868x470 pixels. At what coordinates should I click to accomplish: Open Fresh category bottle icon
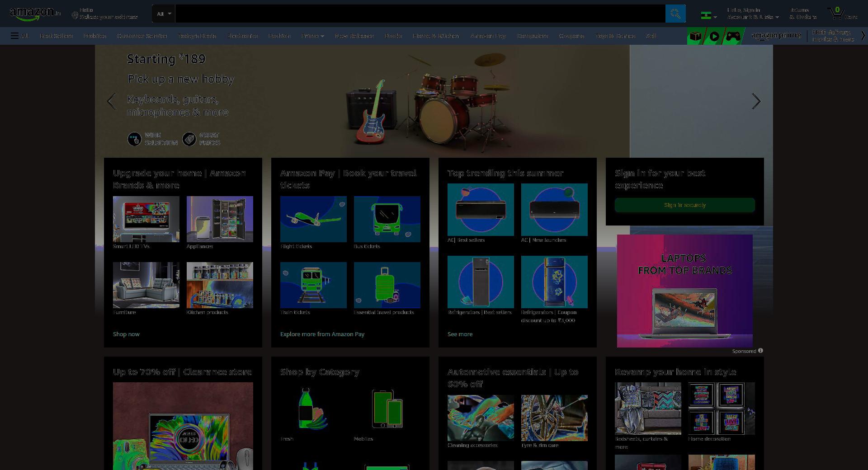(x=313, y=409)
